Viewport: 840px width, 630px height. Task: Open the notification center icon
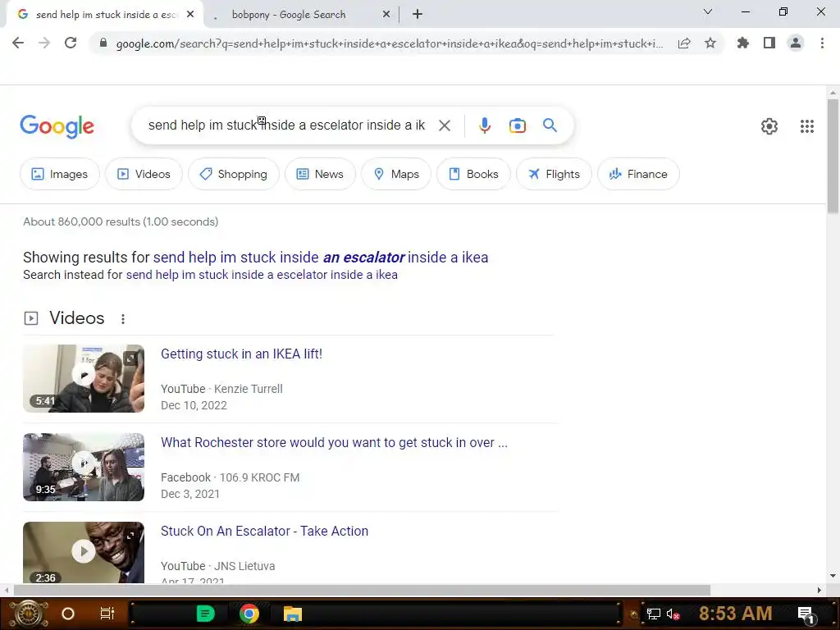[x=806, y=614]
